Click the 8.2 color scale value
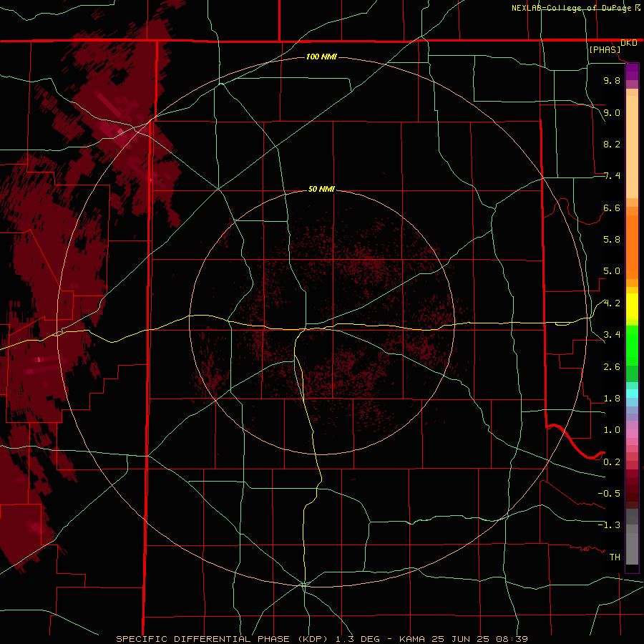 pos(612,144)
